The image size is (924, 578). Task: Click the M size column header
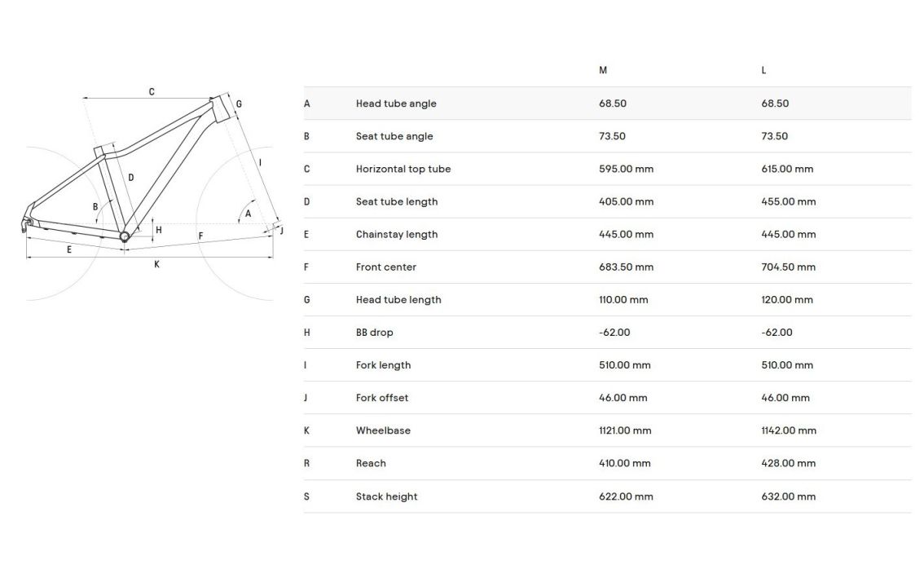pyautogui.click(x=603, y=70)
